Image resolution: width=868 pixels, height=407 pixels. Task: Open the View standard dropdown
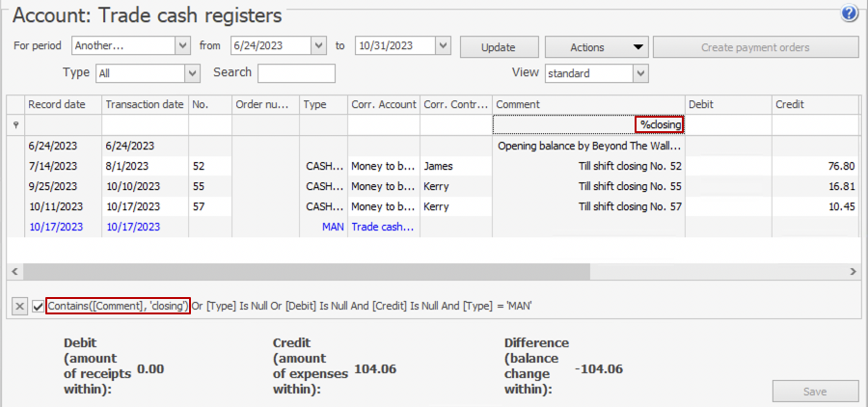pos(640,73)
